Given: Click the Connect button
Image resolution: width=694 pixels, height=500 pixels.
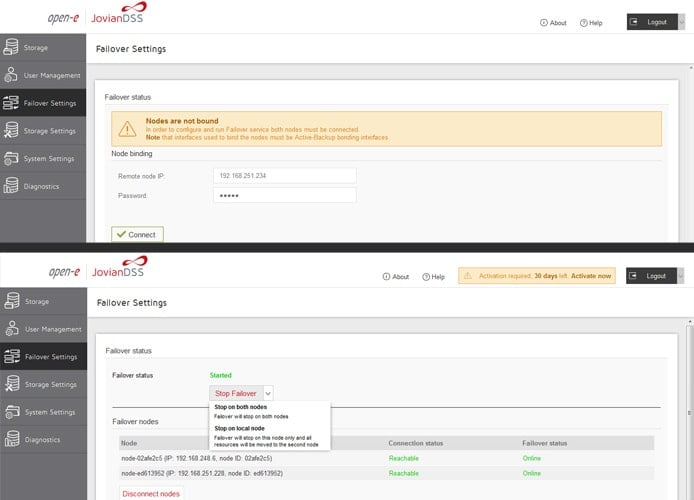Looking at the screenshot, I should click(137, 235).
